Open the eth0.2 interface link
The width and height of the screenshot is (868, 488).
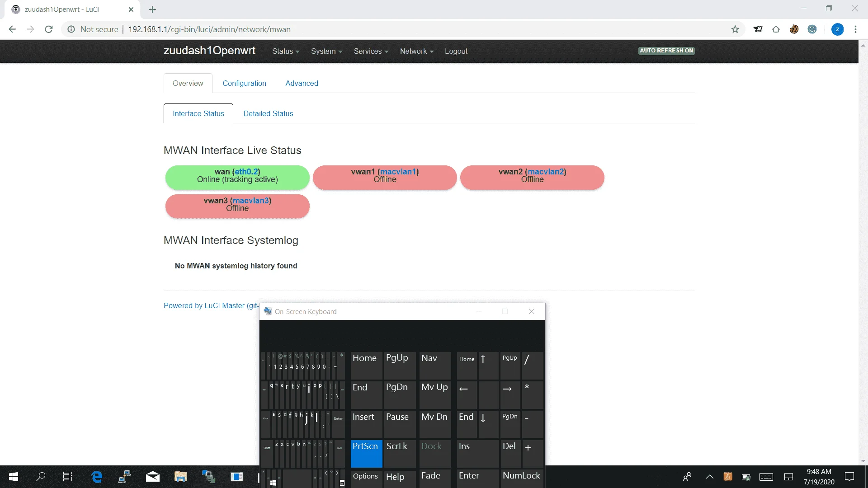[x=246, y=172]
